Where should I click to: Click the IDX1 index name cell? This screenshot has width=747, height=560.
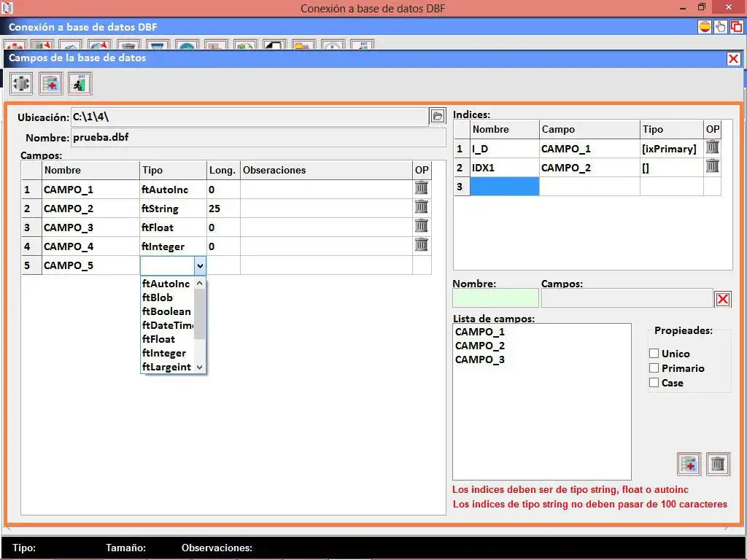(x=505, y=168)
